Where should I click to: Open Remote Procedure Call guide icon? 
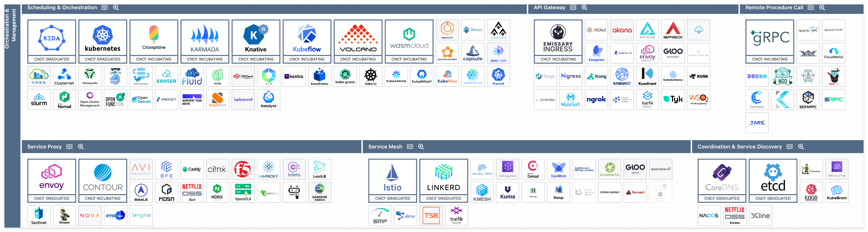pyautogui.click(x=811, y=8)
